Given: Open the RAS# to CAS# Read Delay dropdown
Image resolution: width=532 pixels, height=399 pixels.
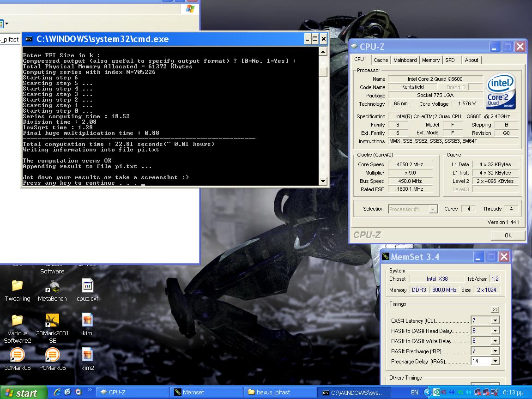Looking at the screenshot, I should tap(495, 331).
